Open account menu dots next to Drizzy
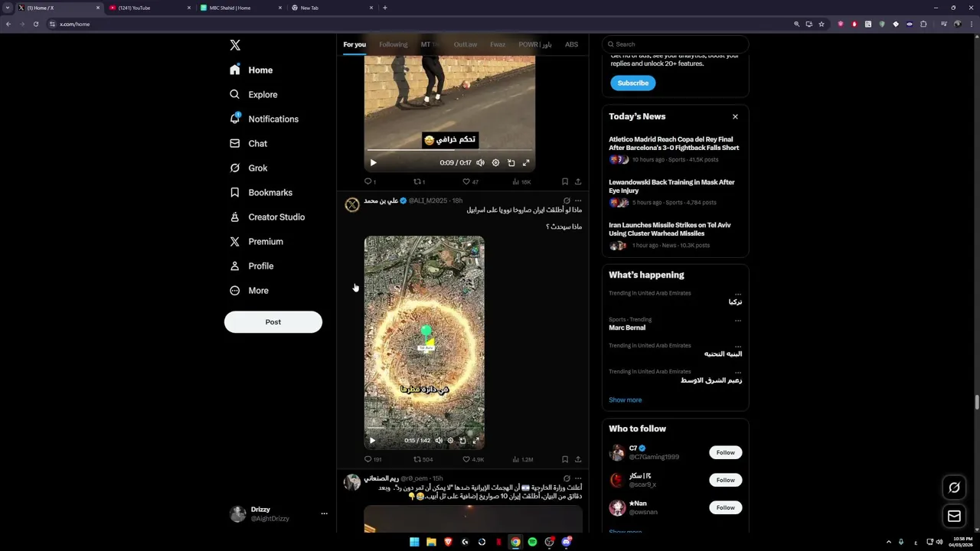 pyautogui.click(x=324, y=514)
